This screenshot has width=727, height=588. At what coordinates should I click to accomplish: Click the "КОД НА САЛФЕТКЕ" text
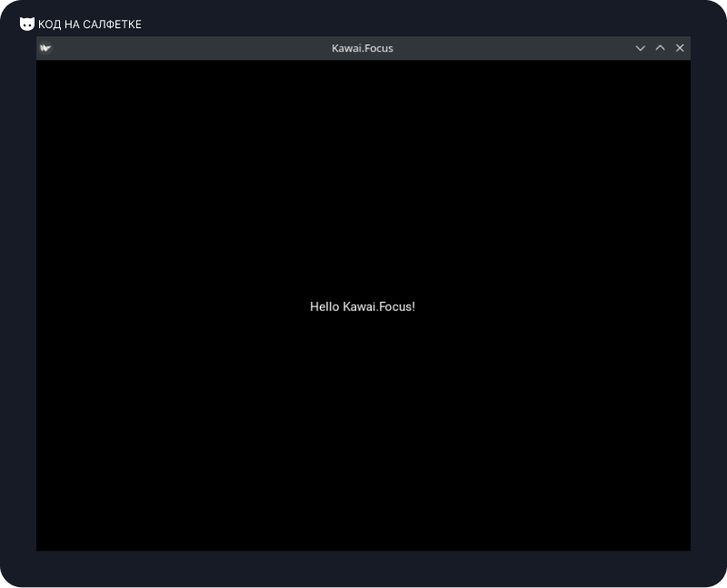tap(89, 25)
